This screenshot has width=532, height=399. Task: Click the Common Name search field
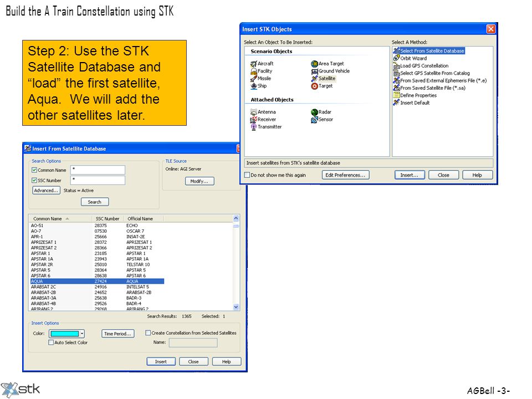pyautogui.click(x=98, y=170)
